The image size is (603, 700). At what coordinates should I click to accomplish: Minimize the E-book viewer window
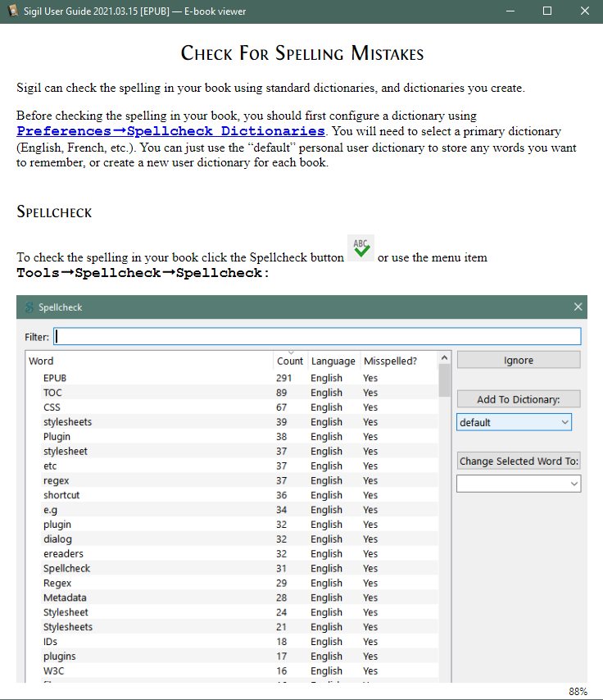click(510, 11)
